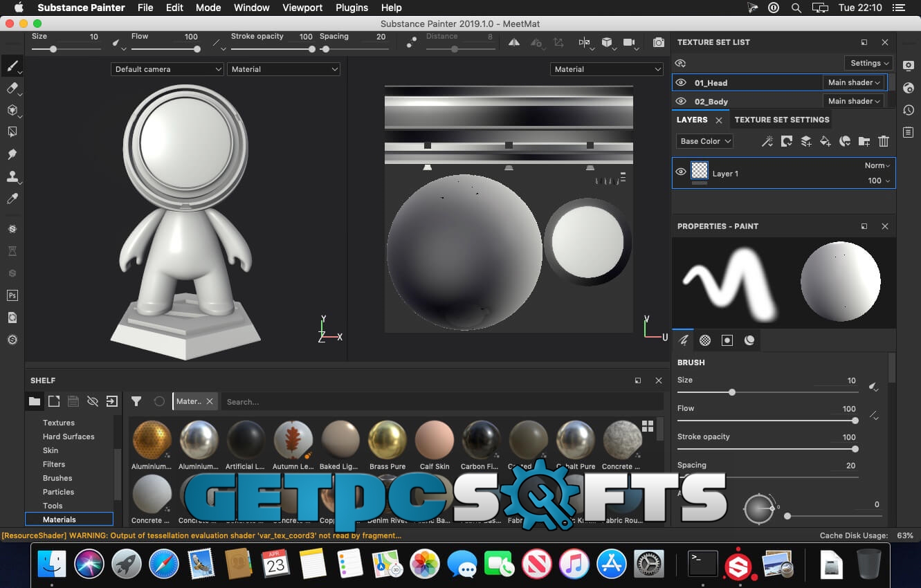
Task: Select Particles shelf category
Action: pos(58,492)
